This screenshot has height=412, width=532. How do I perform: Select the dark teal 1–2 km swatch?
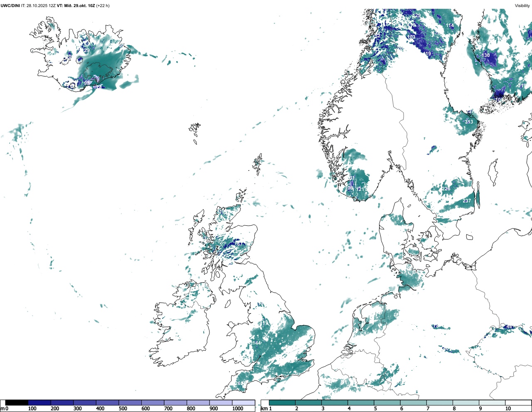(282, 402)
